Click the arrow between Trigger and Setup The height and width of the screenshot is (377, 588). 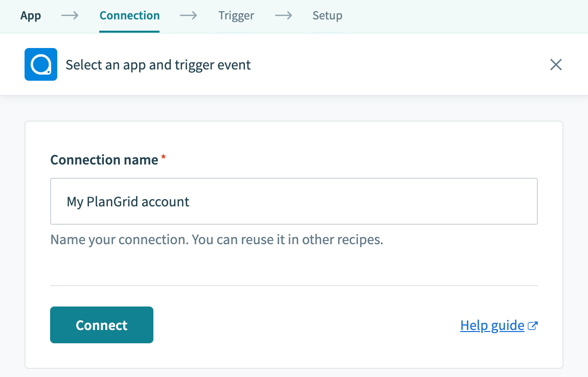tap(283, 15)
